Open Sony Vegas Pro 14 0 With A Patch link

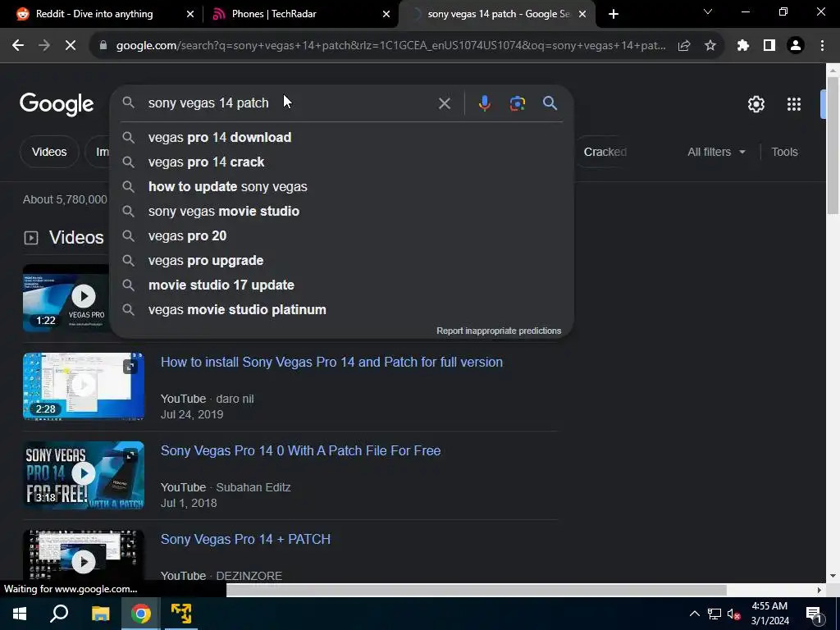coord(300,450)
